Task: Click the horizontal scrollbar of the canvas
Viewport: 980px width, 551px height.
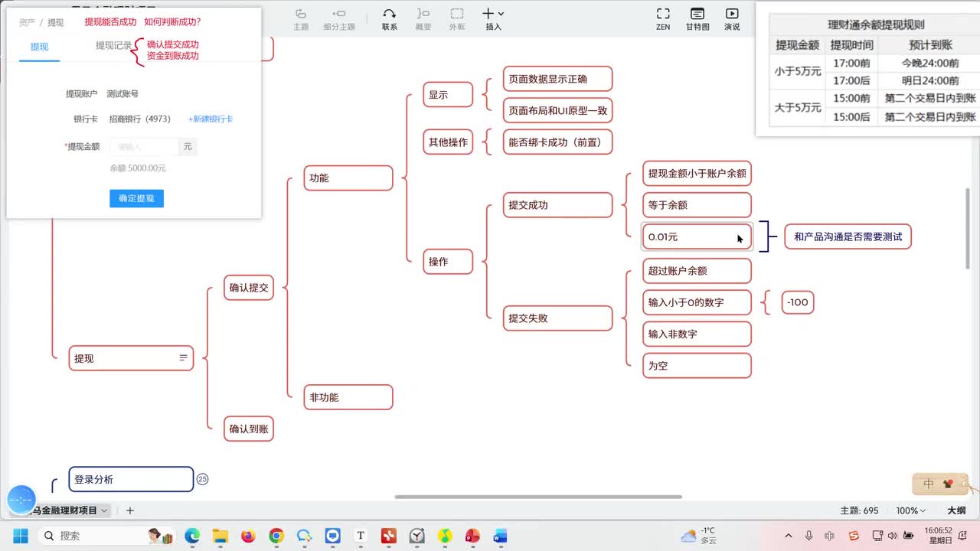Action: coord(538,497)
